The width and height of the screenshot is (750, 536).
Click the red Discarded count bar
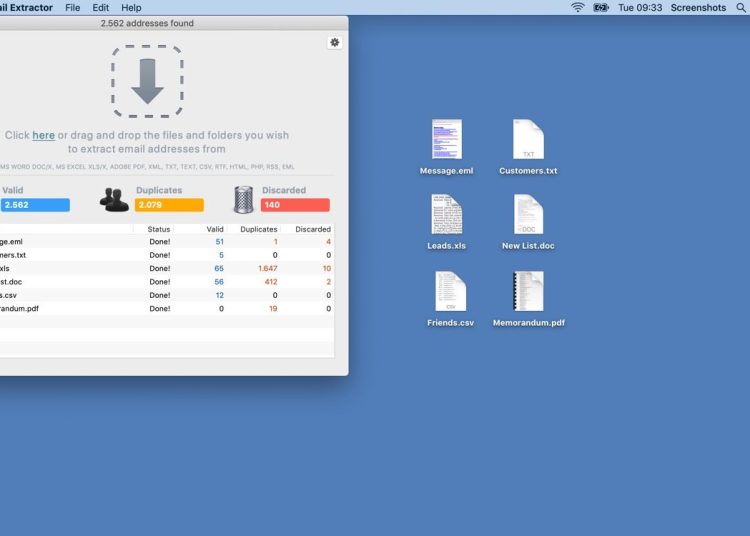[x=295, y=205]
